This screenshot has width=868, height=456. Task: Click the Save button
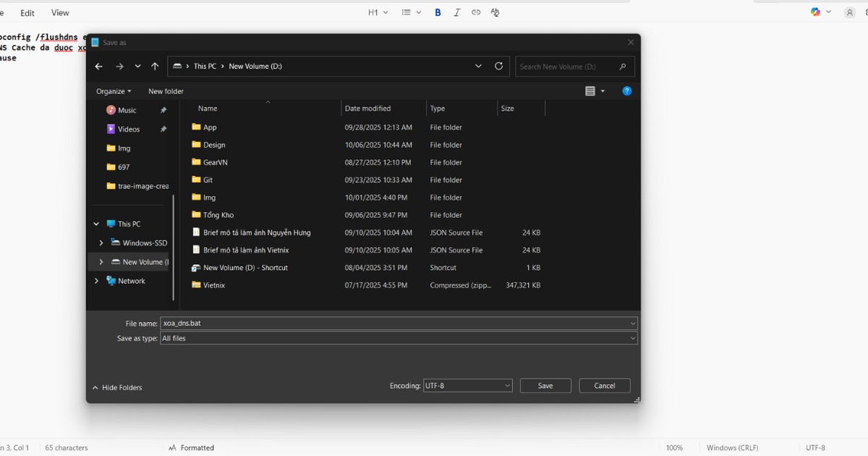pos(545,385)
